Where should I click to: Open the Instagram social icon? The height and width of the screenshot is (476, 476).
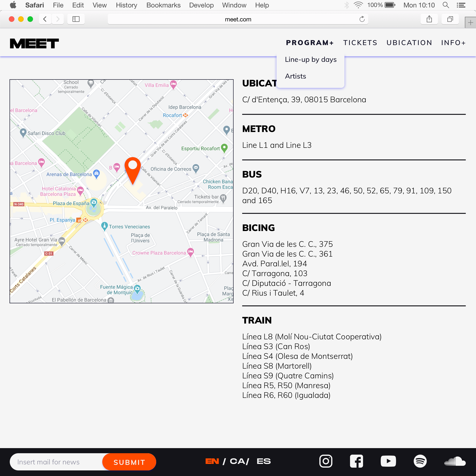(x=326, y=461)
